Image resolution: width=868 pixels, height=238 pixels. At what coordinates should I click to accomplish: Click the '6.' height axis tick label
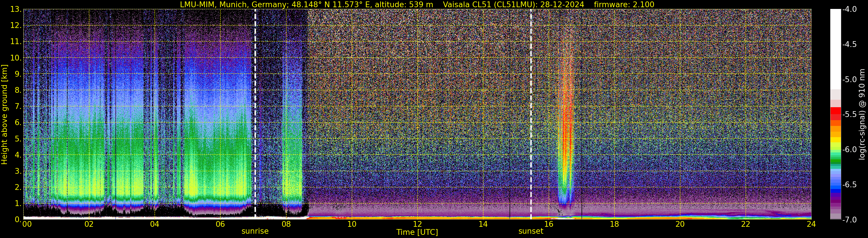click(18, 123)
